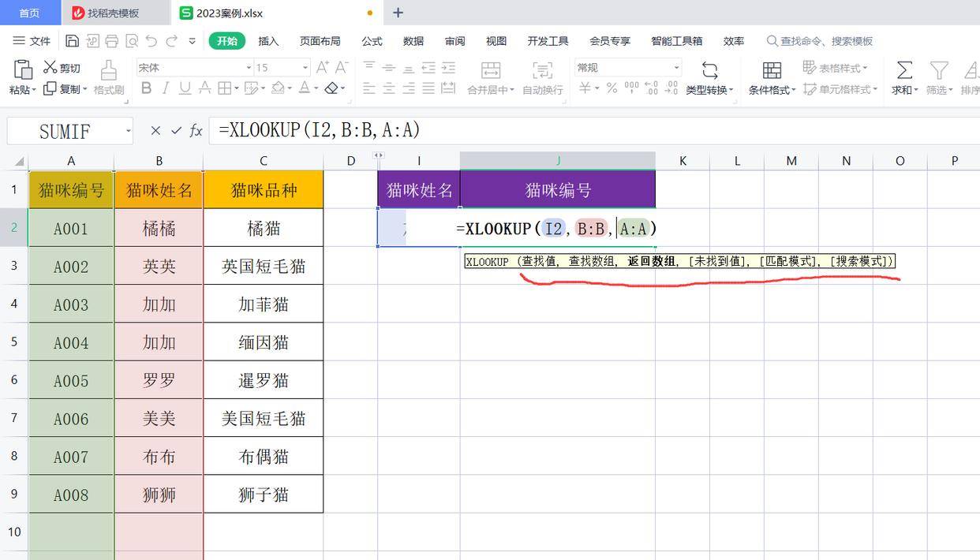Click the Redo arrow
Image resolution: width=980 pixels, height=560 pixels.
click(x=171, y=41)
